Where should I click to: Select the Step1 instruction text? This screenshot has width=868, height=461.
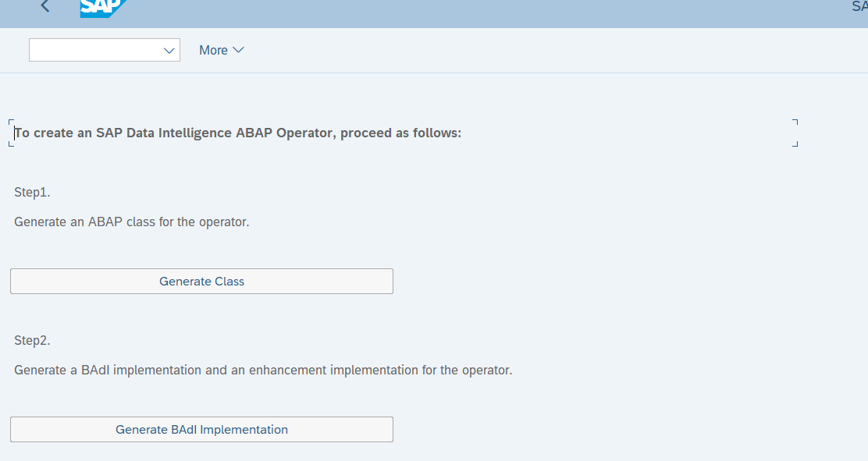click(31, 191)
